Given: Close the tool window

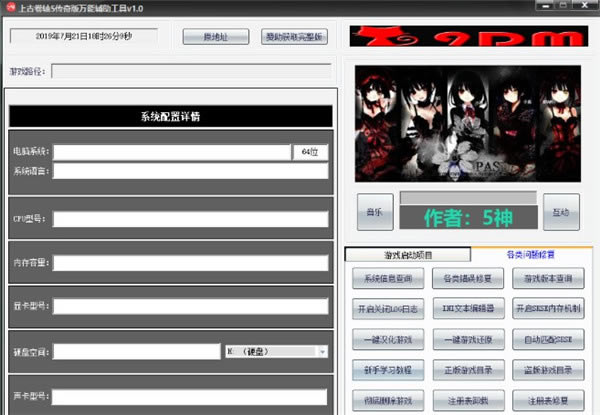Looking at the screenshot, I should pyautogui.click(x=584, y=5).
